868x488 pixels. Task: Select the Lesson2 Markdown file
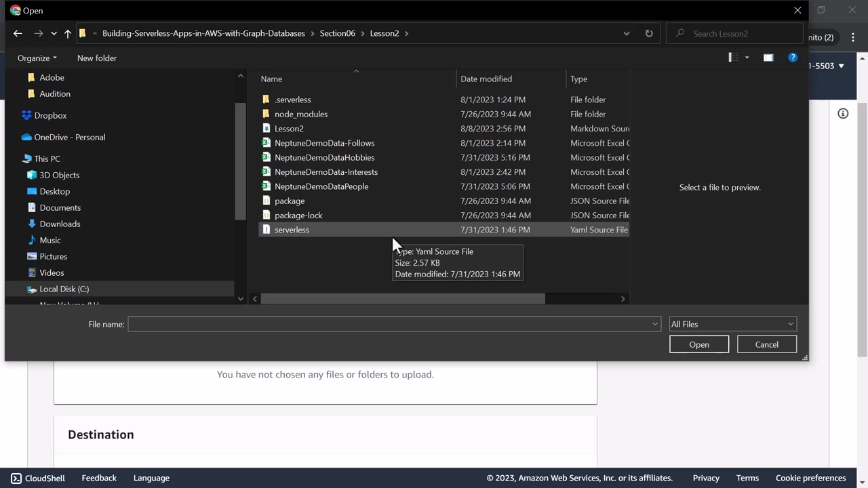click(x=289, y=128)
